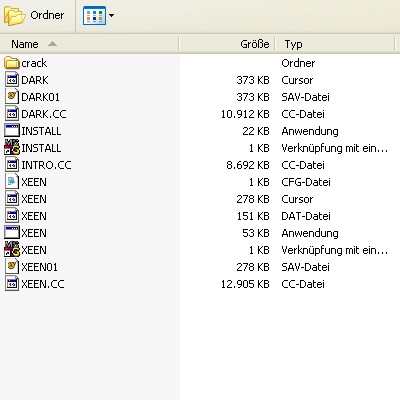Click the 'CC-Datei' type of INTRO.CC
The width and height of the screenshot is (400, 400).
(303, 165)
